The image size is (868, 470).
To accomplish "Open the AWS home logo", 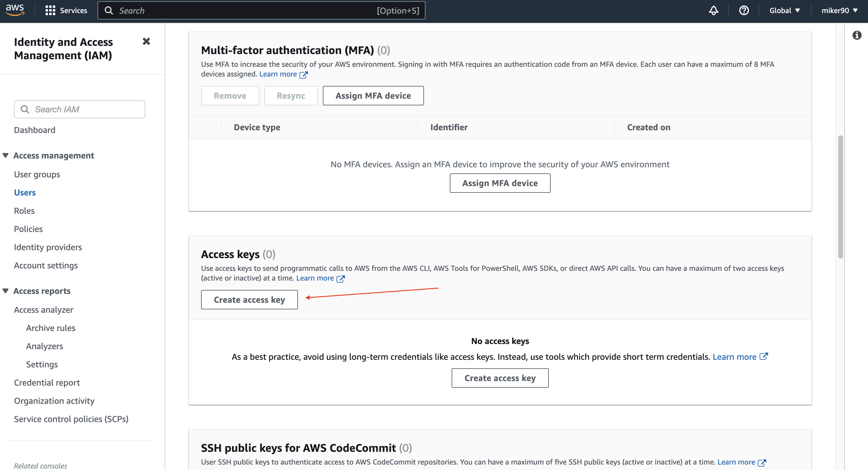I will tap(15, 10).
